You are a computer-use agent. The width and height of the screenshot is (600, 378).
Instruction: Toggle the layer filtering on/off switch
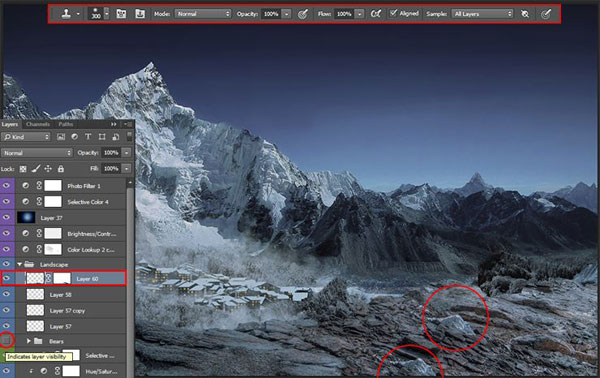[129, 136]
